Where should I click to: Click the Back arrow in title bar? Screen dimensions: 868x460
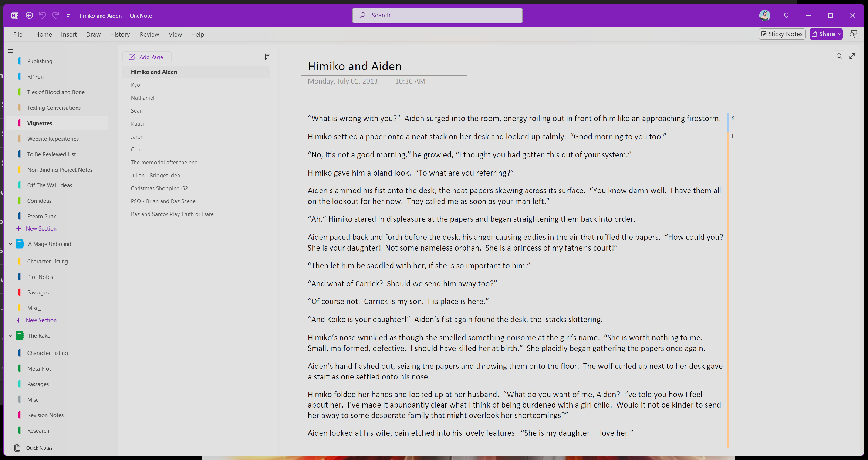click(x=29, y=16)
